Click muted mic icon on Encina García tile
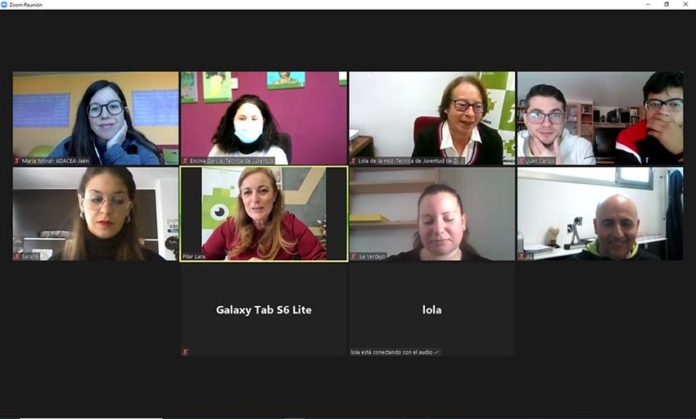Screen dimensions: 696x419 coord(185,161)
